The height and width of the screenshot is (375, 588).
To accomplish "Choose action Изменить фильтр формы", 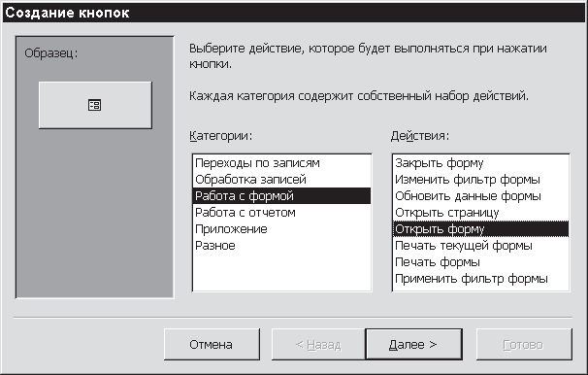I will pyautogui.click(x=480, y=180).
